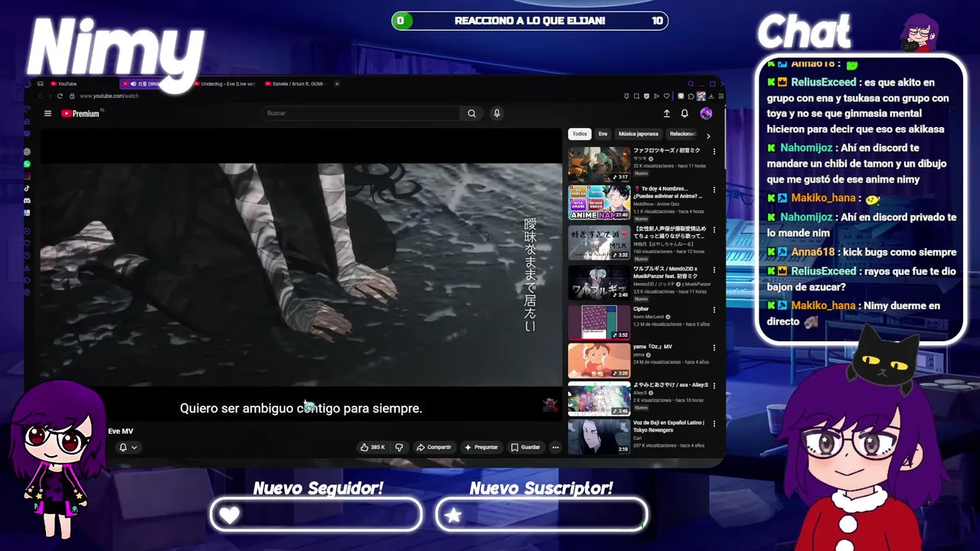The image size is (980, 551).
Task: Open ファフロツキーズ video thumbnail
Action: coord(599,164)
